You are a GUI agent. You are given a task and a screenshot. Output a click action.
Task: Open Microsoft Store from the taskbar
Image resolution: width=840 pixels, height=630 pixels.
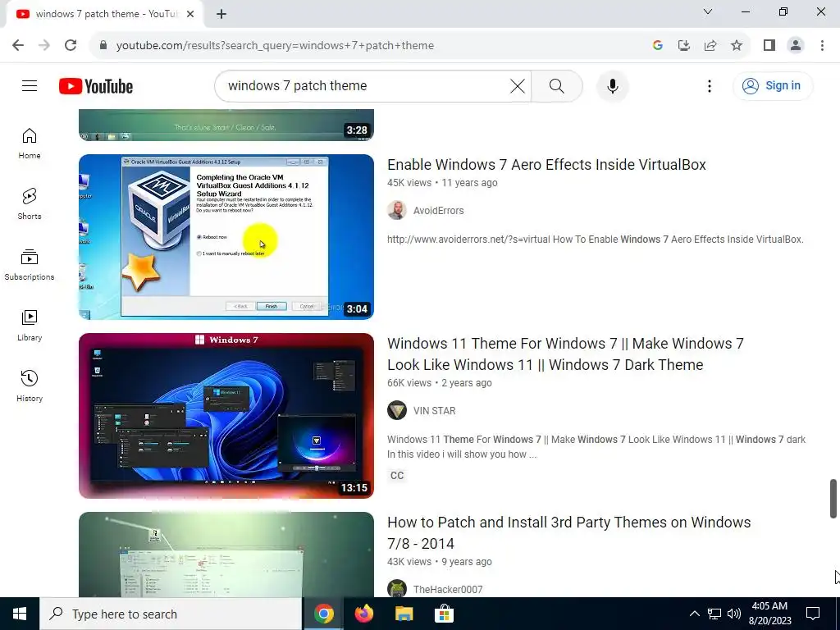click(x=444, y=614)
